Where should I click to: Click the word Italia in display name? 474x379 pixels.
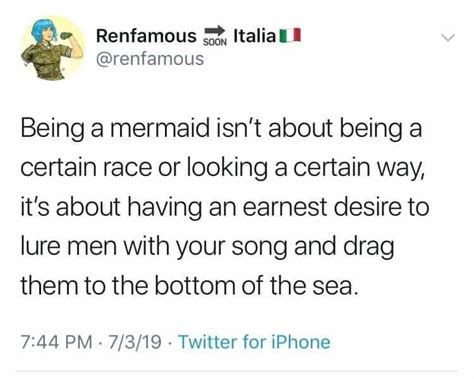pos(255,36)
